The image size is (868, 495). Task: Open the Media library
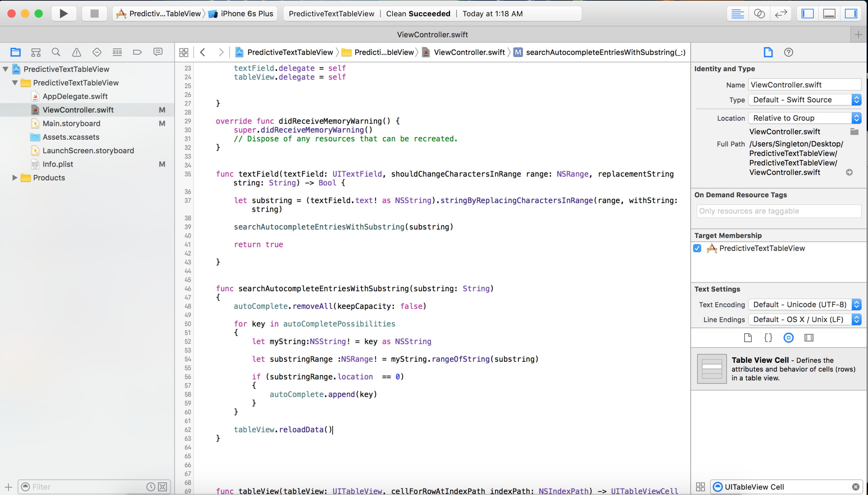tap(809, 338)
